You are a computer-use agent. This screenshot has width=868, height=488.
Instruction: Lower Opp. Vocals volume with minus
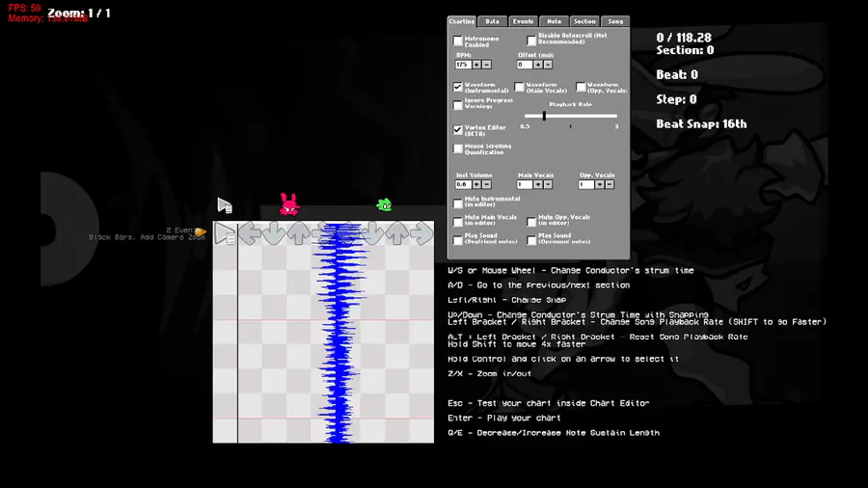pyautogui.click(x=610, y=184)
